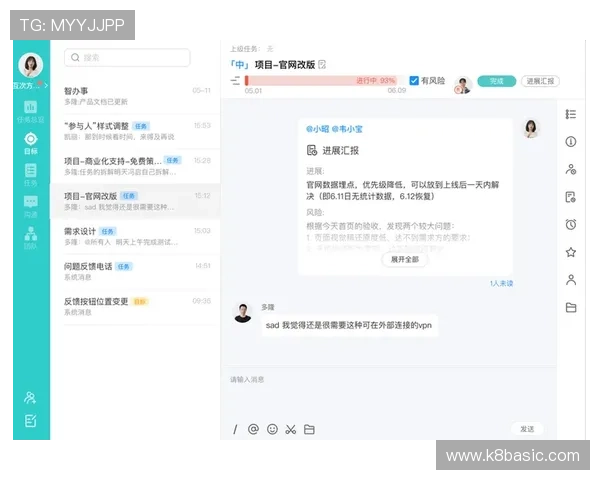Image resolution: width=600 pixels, height=480 pixels.
Task: Click the edit title icon next to 项目-官网改版
Action: [322, 65]
